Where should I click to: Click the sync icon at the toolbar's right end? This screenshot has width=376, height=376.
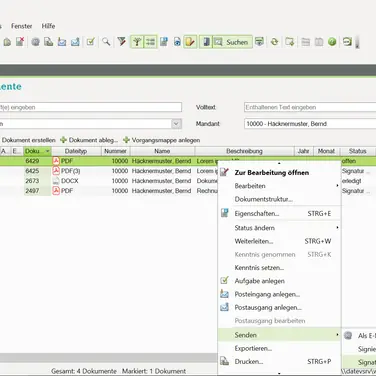pyautogui.click(x=347, y=42)
